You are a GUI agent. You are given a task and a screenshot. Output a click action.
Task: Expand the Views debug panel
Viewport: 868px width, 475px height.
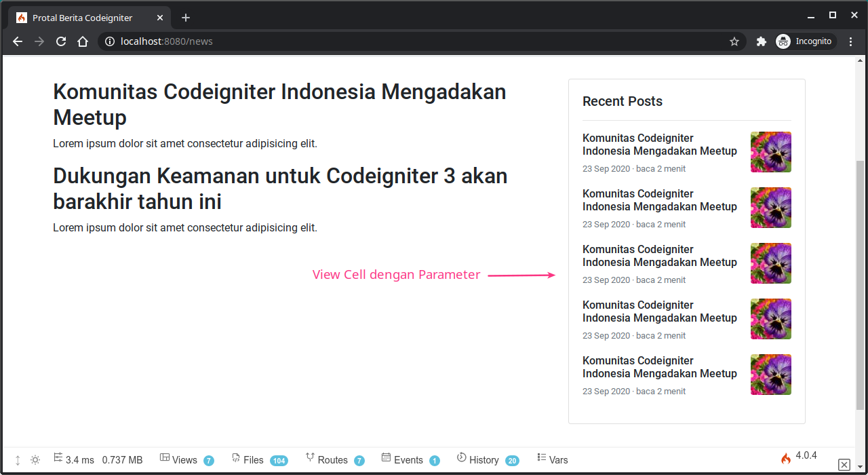click(186, 460)
